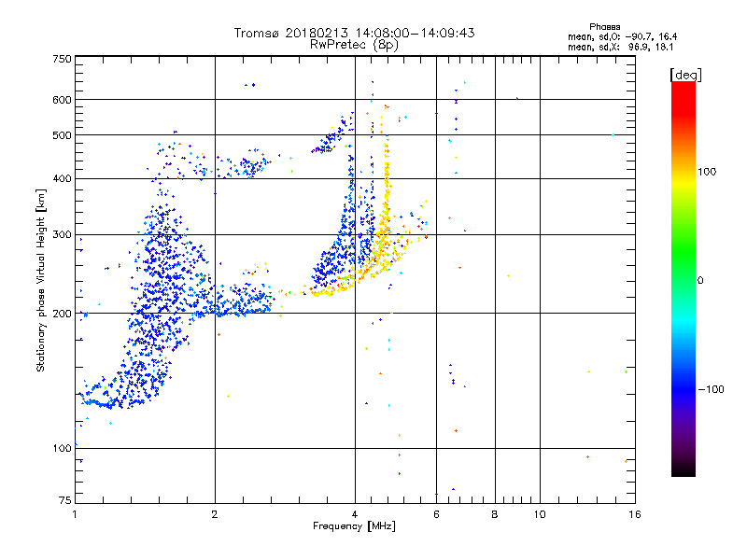Click y-axis tick label "600"

(x=62, y=100)
